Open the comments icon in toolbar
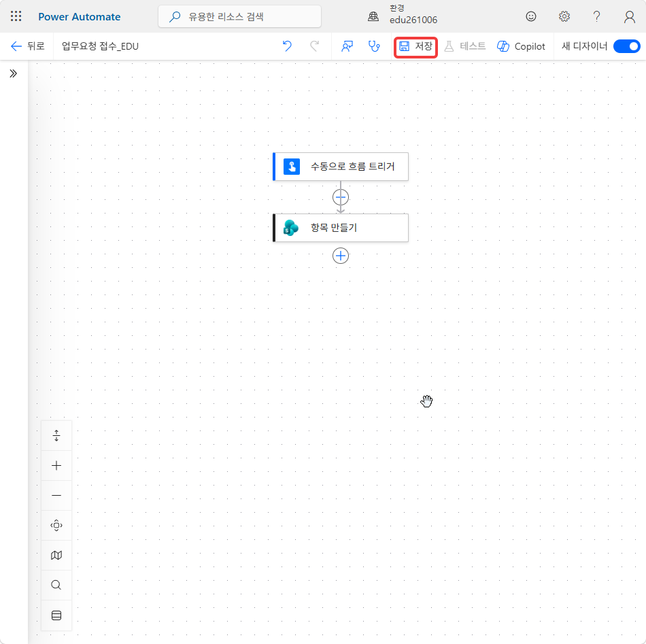This screenshot has width=646, height=644. coord(347,46)
